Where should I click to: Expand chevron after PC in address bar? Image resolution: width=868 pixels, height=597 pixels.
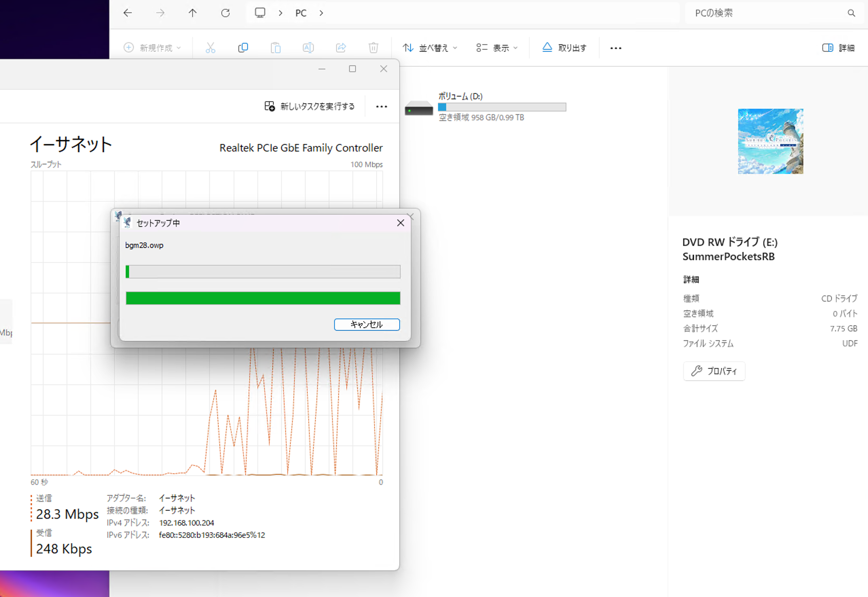pyautogui.click(x=321, y=13)
